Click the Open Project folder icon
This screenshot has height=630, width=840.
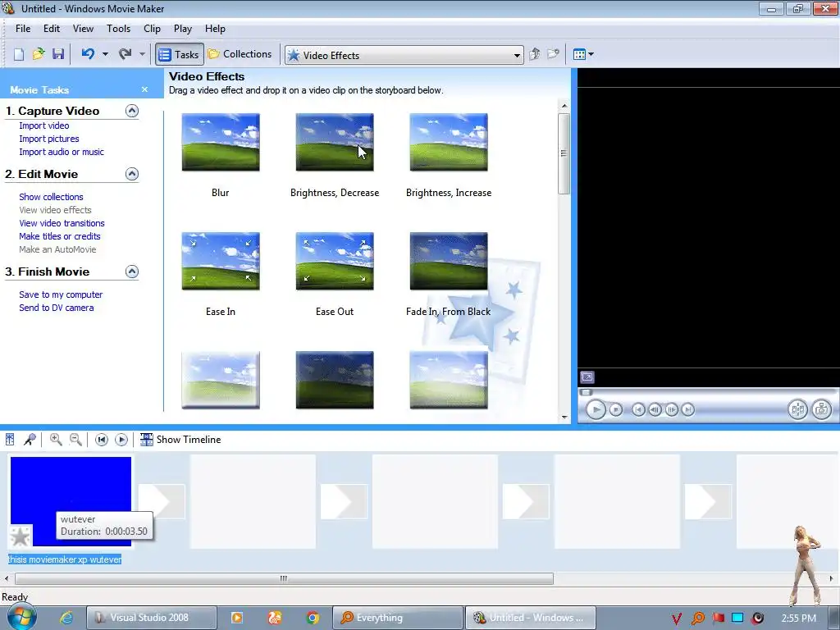pyautogui.click(x=38, y=54)
